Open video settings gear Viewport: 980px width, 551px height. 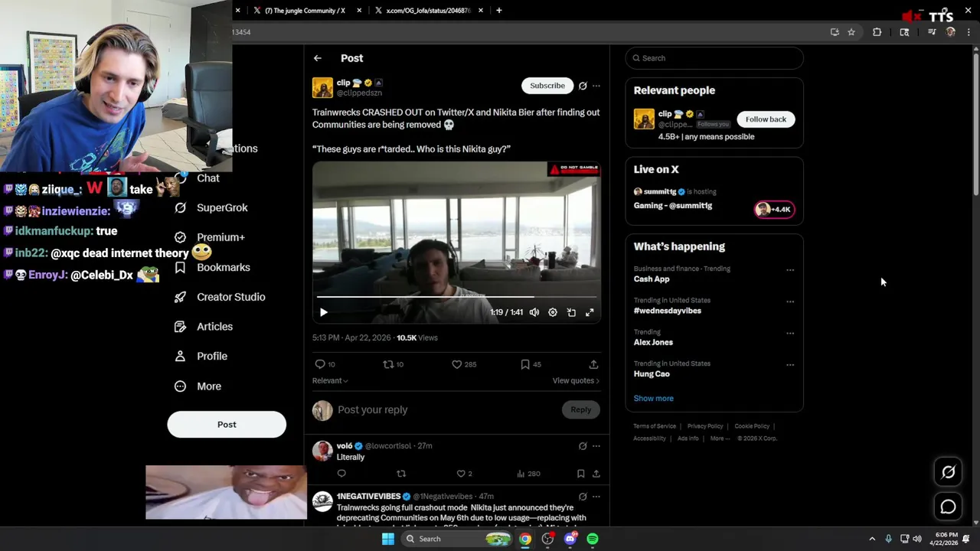(x=553, y=312)
